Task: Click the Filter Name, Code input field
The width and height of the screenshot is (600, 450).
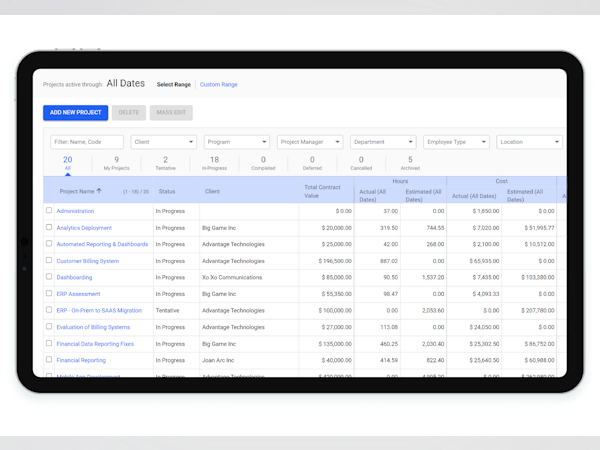Action: 87,142
